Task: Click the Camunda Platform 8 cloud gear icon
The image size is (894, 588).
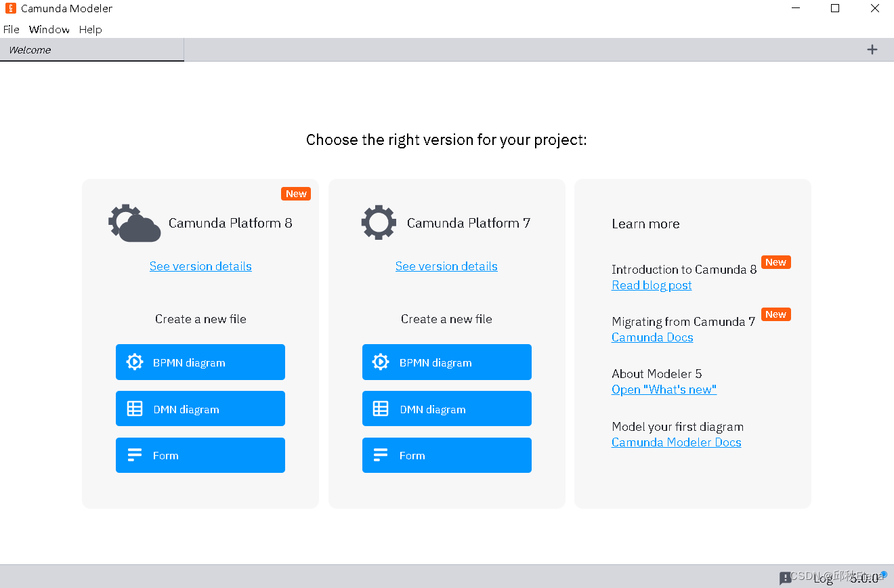Action: point(134,223)
